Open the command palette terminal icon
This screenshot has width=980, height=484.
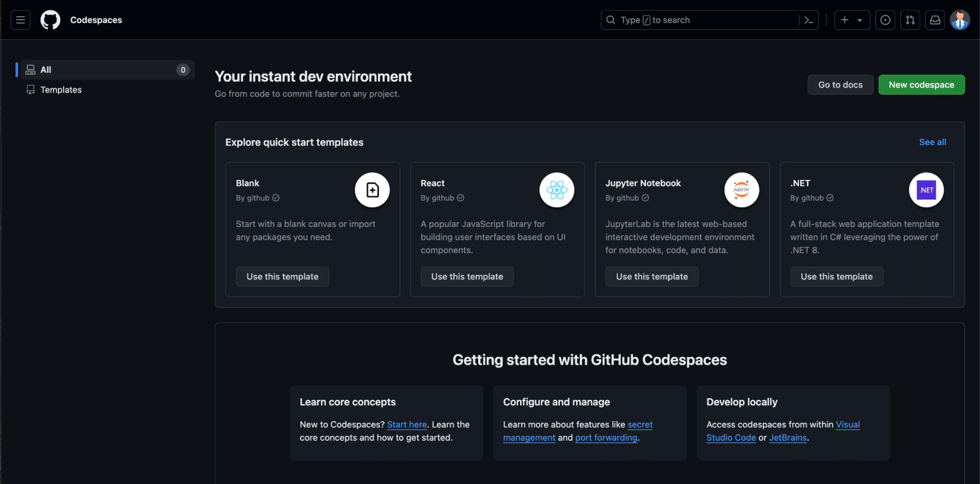click(x=808, y=20)
